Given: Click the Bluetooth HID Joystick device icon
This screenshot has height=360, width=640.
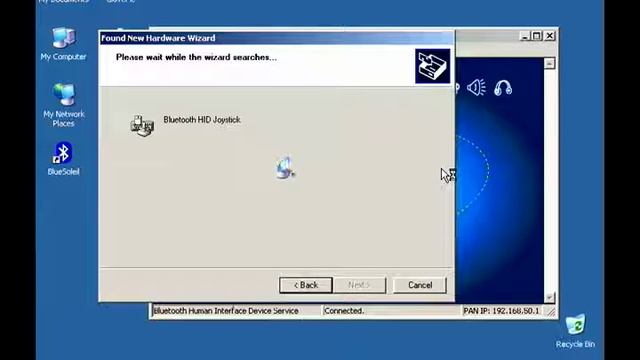Looking at the screenshot, I should (142, 125).
